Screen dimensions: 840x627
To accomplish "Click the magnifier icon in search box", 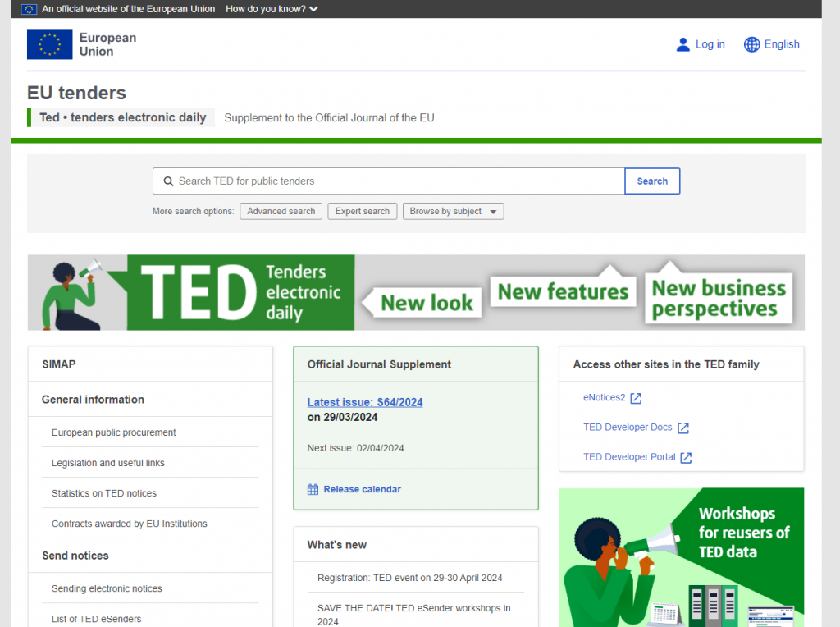I will (x=168, y=181).
